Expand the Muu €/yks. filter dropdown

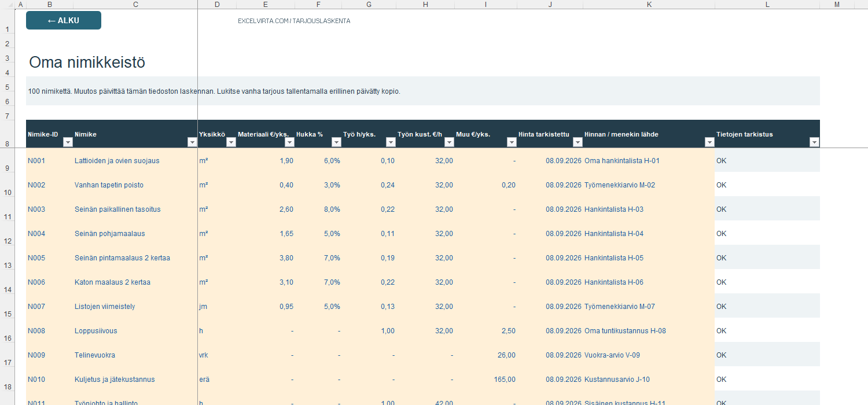coord(512,142)
